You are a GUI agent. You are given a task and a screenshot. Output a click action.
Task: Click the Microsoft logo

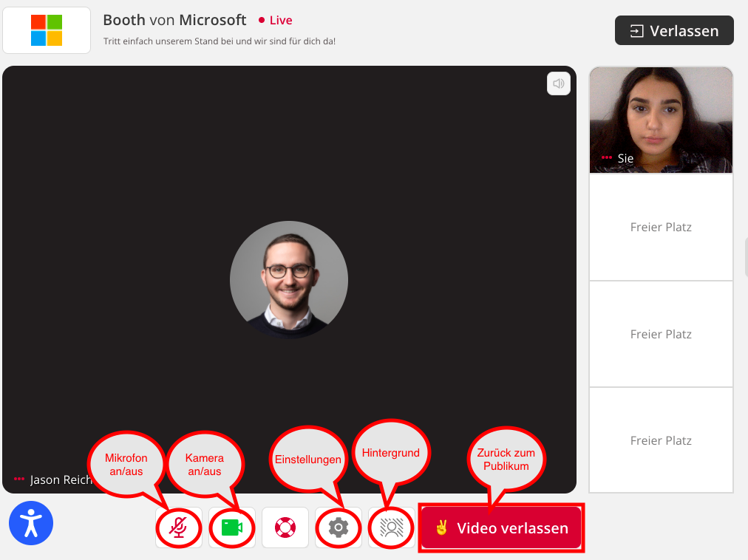coord(47,30)
